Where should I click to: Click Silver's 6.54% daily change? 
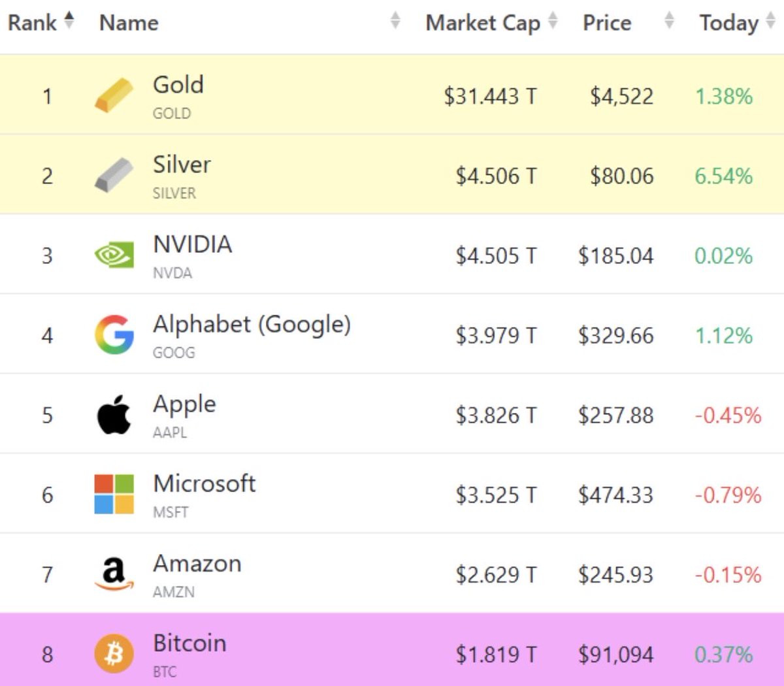[x=723, y=176]
